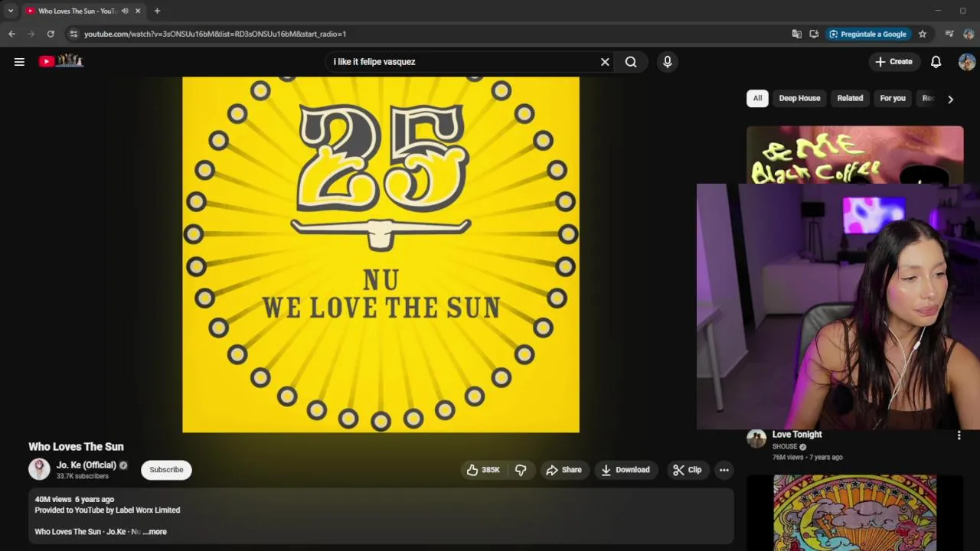
Task: Subscribe to Jo. Ke (Official)
Action: tap(166, 470)
